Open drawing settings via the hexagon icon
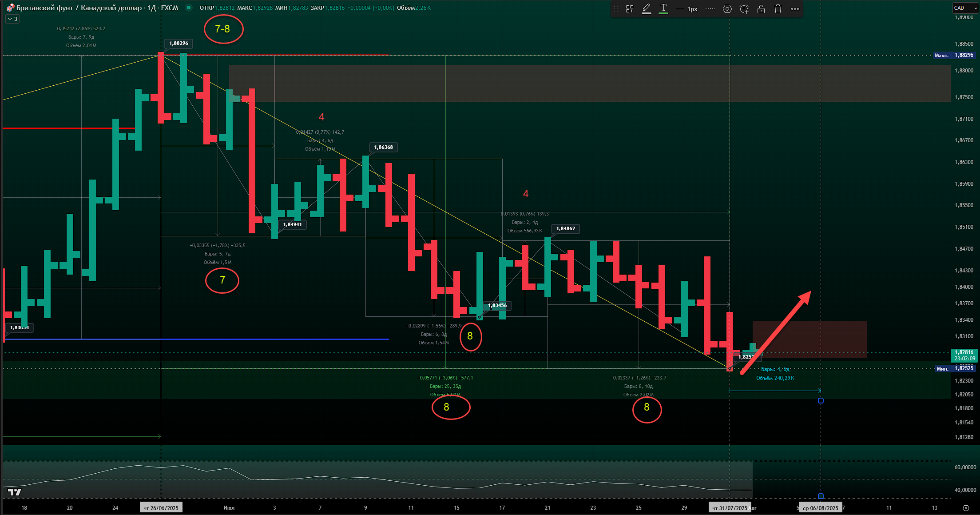Viewport: 980px width, 515px height. (727, 9)
